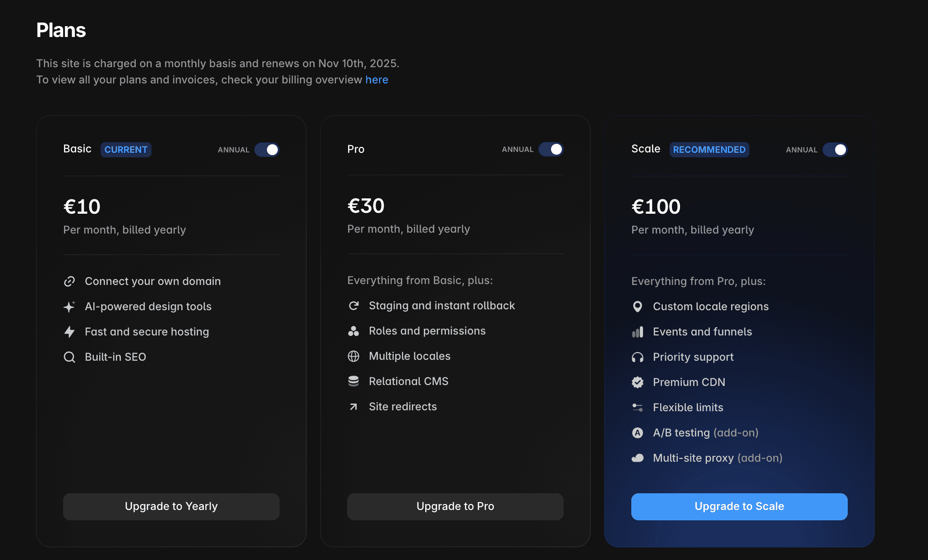Click the globe icon beside Multiple locales

[354, 356]
